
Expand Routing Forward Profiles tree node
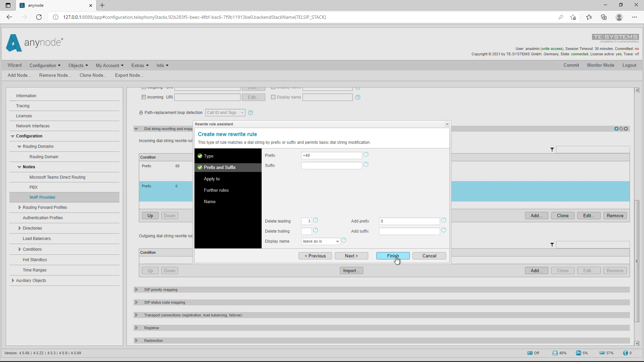tap(19, 207)
